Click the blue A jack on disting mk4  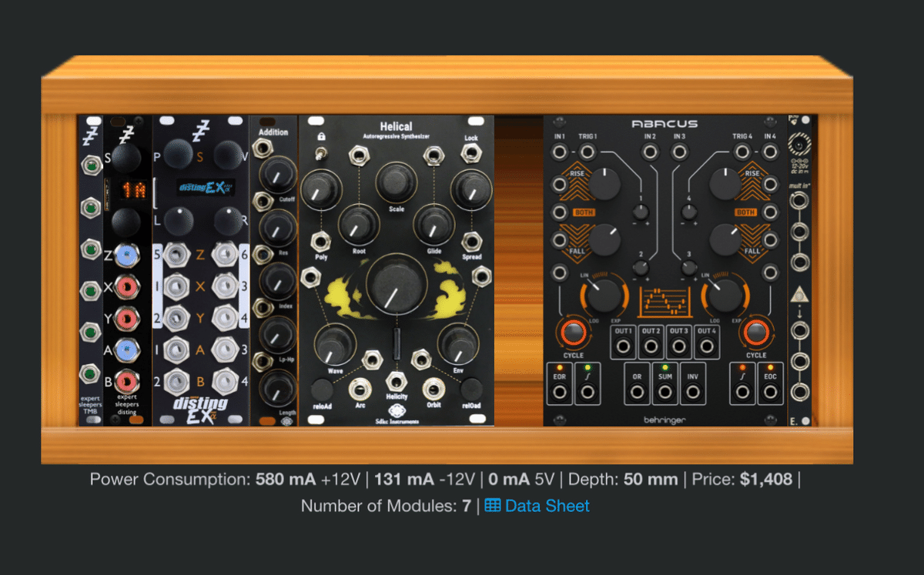tap(129, 350)
